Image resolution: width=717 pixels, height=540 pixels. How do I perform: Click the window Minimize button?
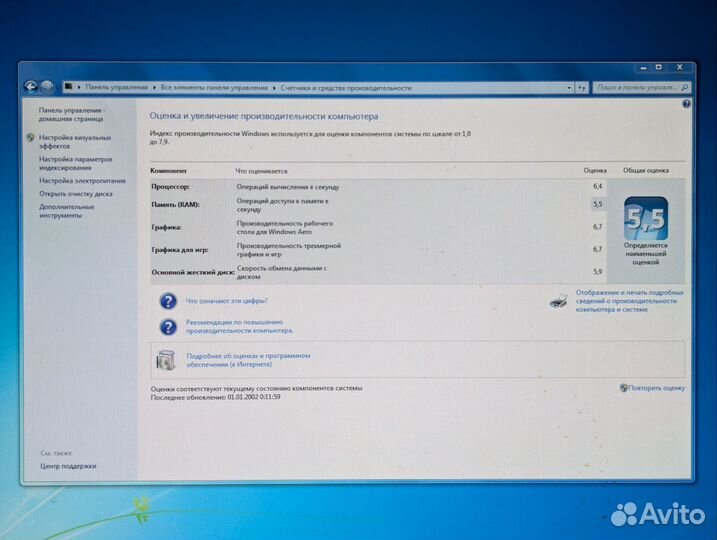tap(643, 68)
